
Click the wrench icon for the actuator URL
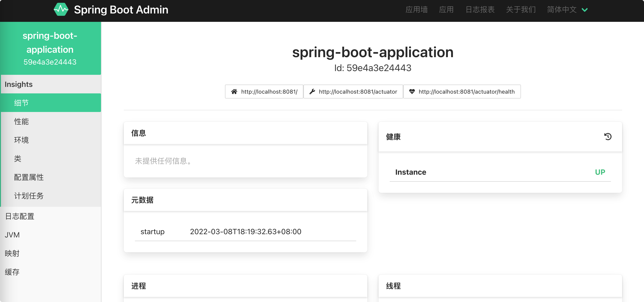[312, 92]
